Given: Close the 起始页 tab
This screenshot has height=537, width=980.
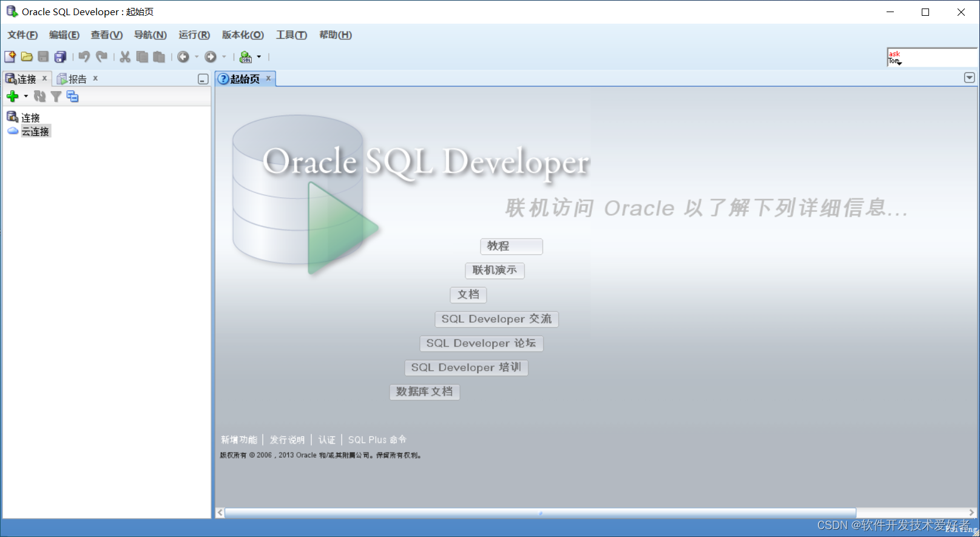Looking at the screenshot, I should click(x=268, y=78).
